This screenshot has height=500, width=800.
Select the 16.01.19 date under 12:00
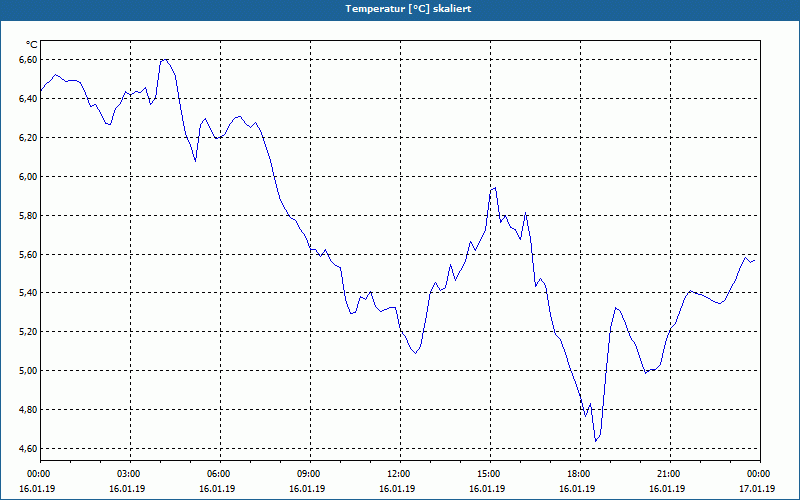pos(397,489)
